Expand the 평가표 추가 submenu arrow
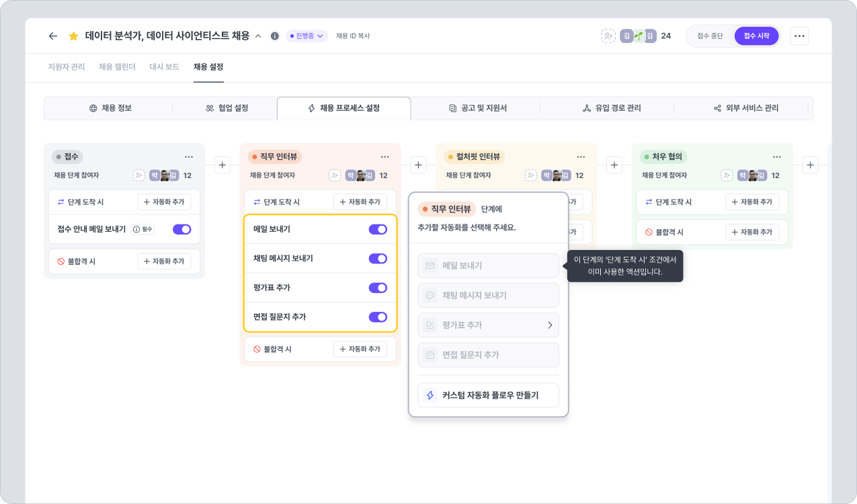Image resolution: width=857 pixels, height=504 pixels. [549, 325]
